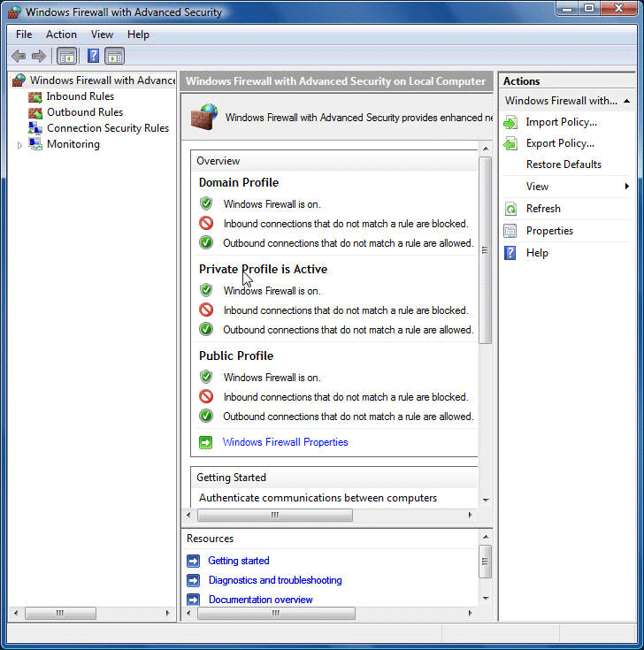
Task: Click the Refresh icon in Actions
Action: coord(510,209)
